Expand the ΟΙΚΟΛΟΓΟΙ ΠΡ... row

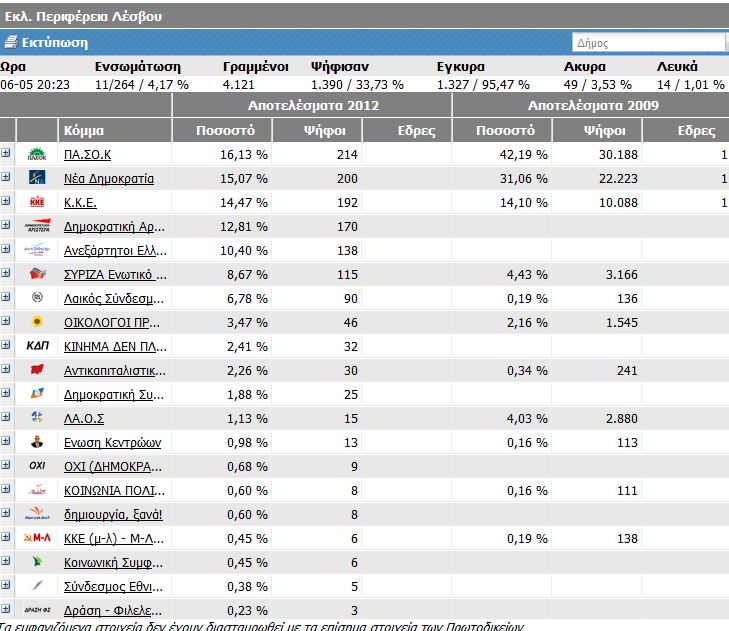(6, 321)
